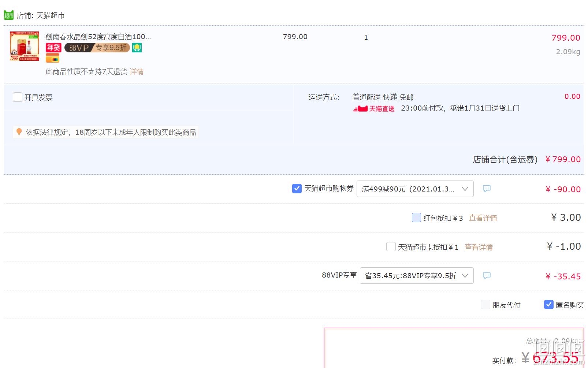Uncheck the 匿名购买 checkbox
This screenshot has height=368, width=588.
tap(548, 305)
